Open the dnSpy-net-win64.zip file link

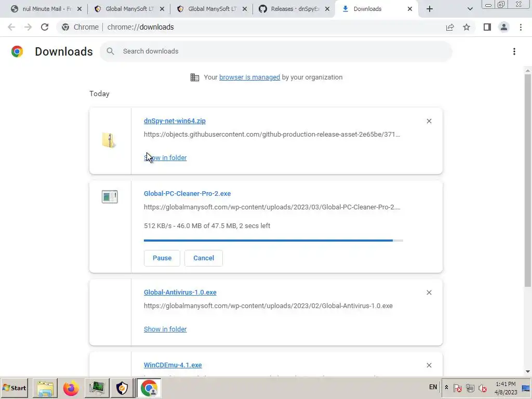coord(175,121)
